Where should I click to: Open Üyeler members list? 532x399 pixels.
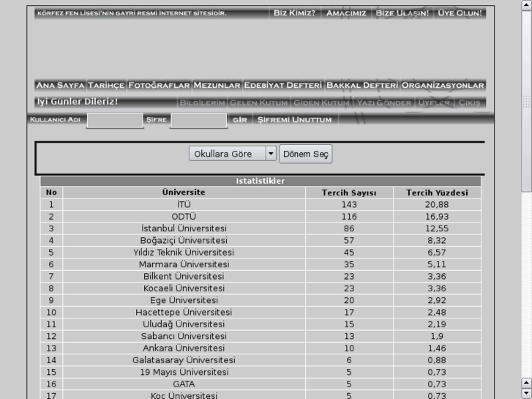tap(434, 102)
